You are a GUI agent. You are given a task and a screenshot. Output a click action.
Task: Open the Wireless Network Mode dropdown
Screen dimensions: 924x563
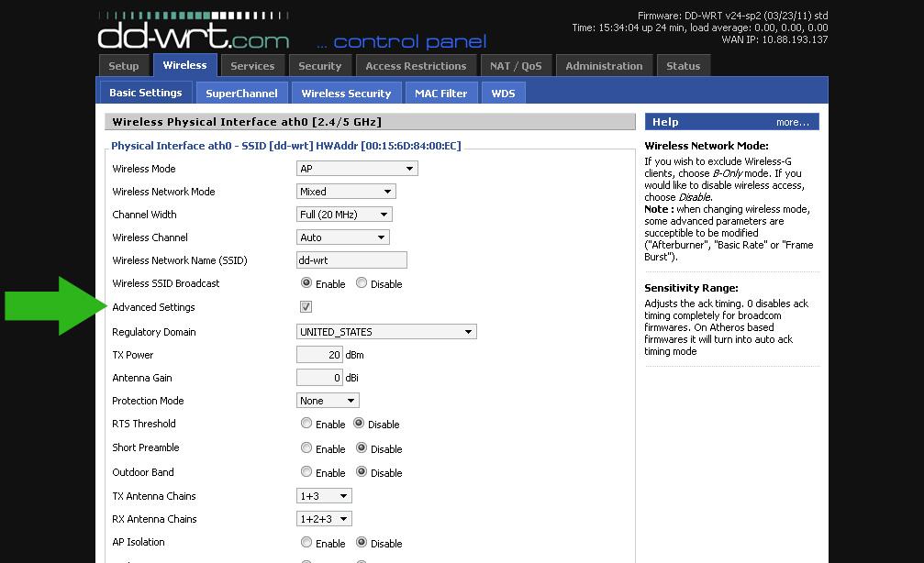[x=346, y=192]
